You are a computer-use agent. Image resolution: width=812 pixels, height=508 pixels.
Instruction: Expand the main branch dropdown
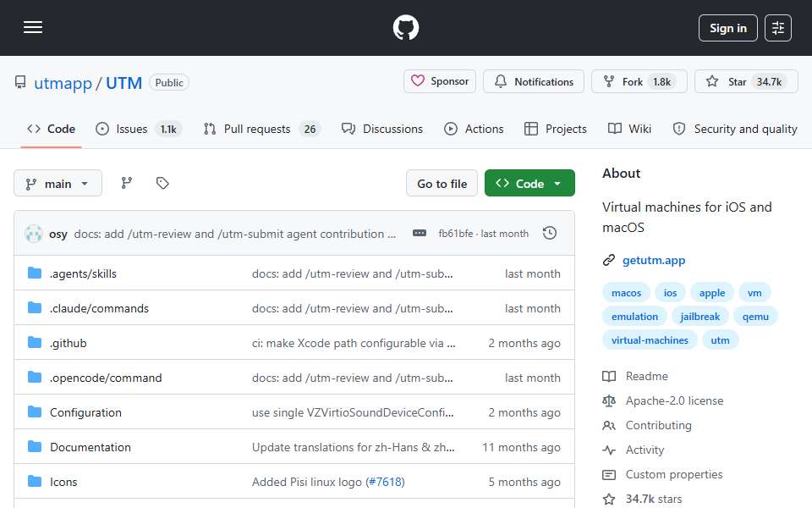[58, 184]
